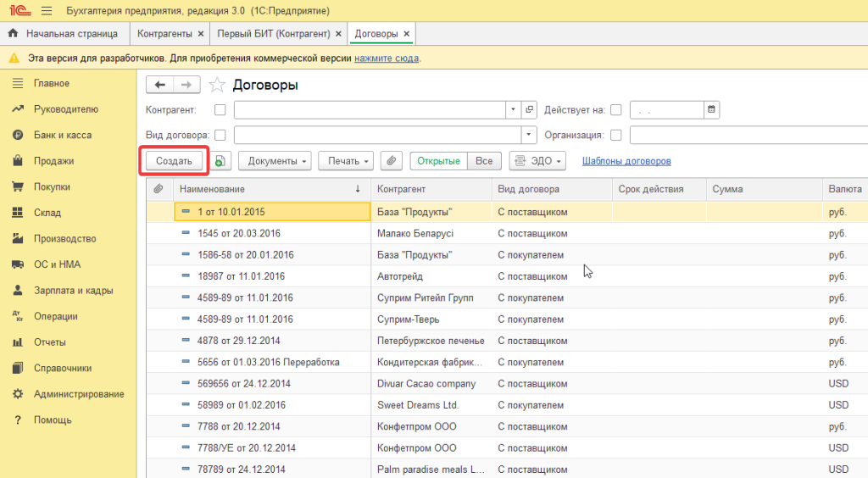The image size is (868, 478).
Task: Click the copy contract icon next to Создать
Action: (220, 161)
